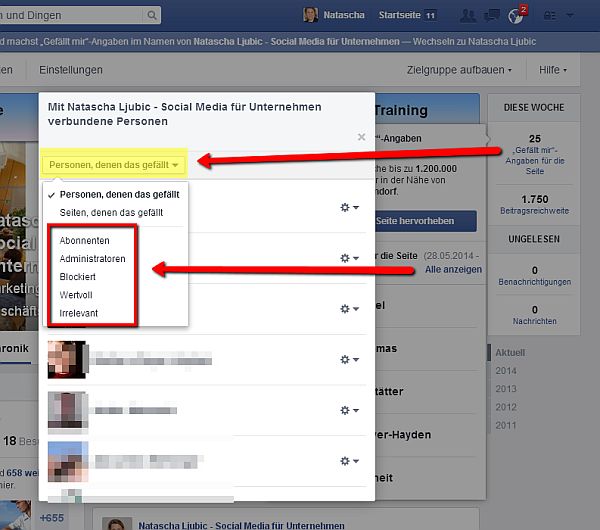Image resolution: width=600 pixels, height=530 pixels.
Task: Select checked 'Personen, denen das gefällt' option
Action: click(x=119, y=194)
